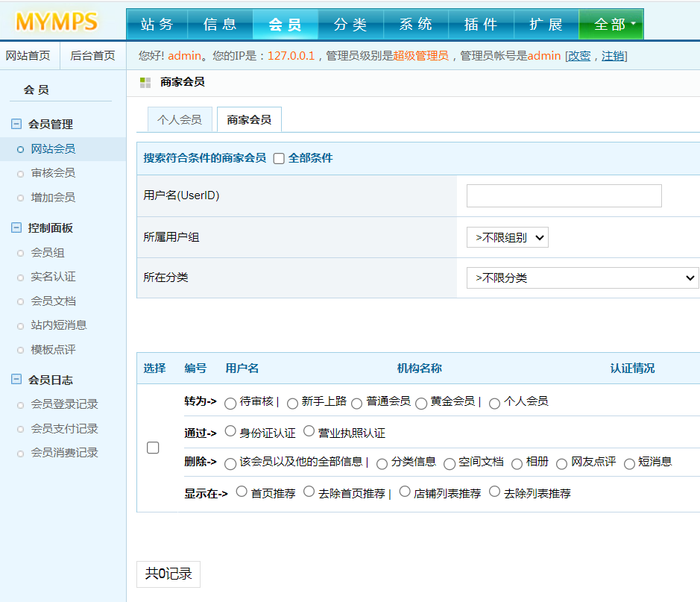Open the 插件 top menu
The height and width of the screenshot is (602, 700).
[481, 24]
